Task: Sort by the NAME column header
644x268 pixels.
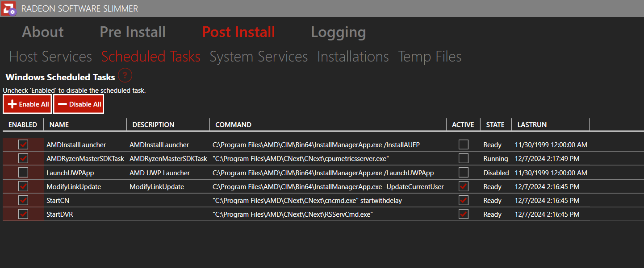Action: (59, 125)
